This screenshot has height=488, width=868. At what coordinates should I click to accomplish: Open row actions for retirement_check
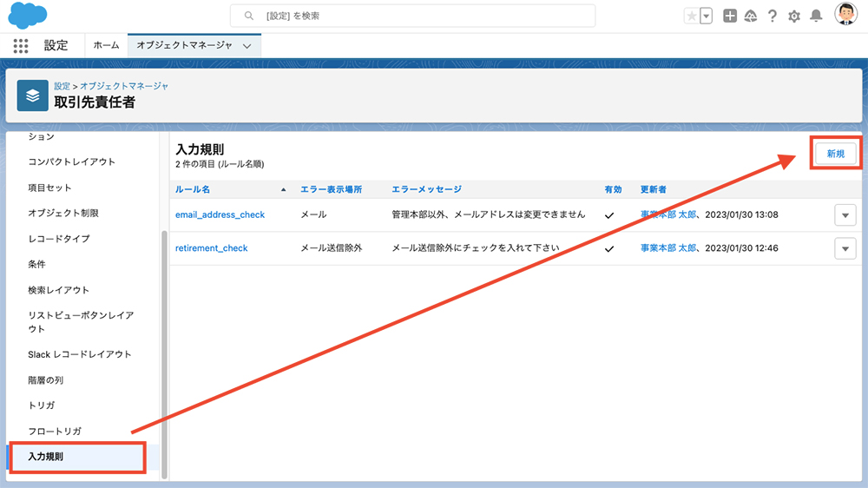pos(845,248)
